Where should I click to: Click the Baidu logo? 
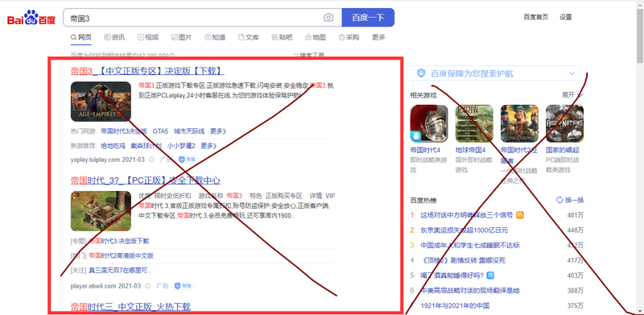point(31,18)
